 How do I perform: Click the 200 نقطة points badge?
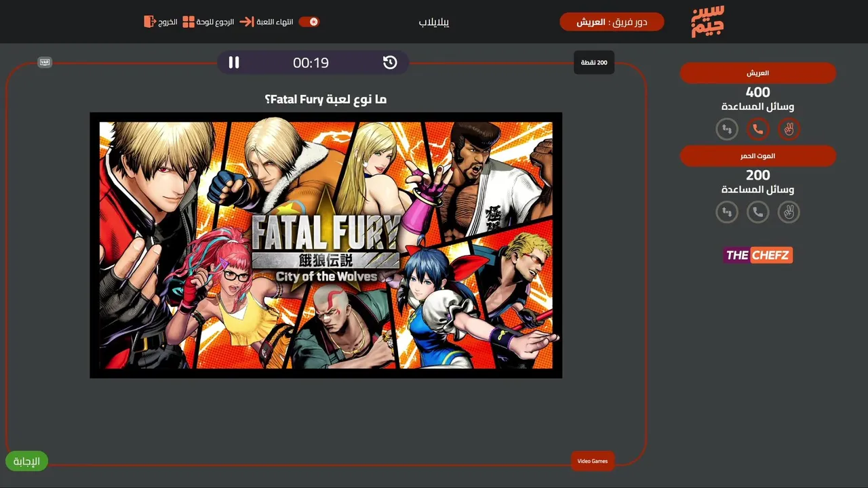tap(594, 62)
